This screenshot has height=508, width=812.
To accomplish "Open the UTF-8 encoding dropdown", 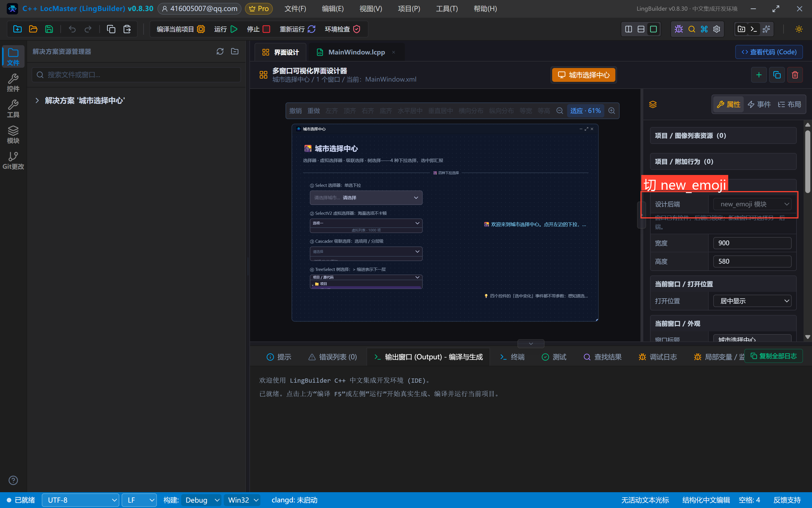I will 80,500.
